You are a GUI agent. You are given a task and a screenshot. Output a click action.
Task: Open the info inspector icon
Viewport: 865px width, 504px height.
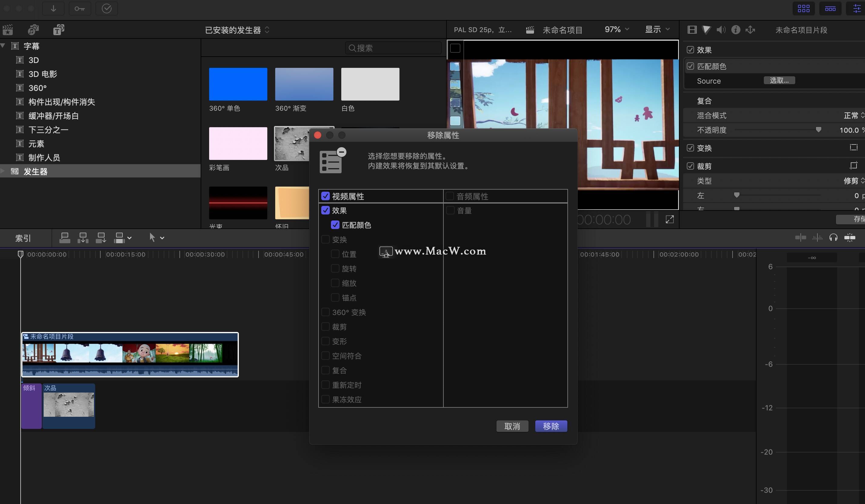tap(736, 30)
